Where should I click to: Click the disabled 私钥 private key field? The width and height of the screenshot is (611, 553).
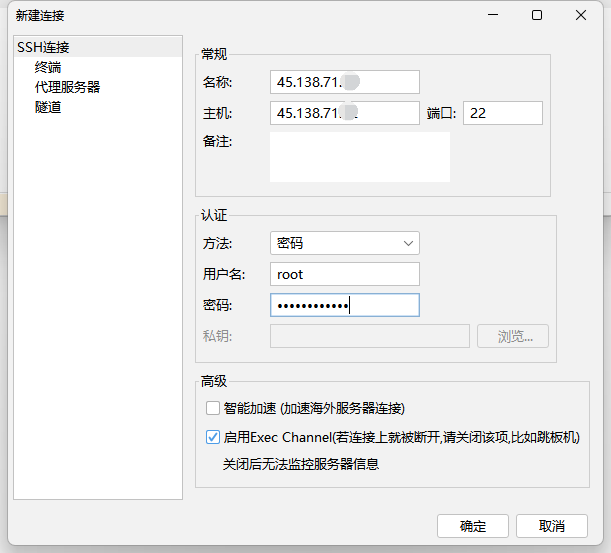tap(369, 336)
